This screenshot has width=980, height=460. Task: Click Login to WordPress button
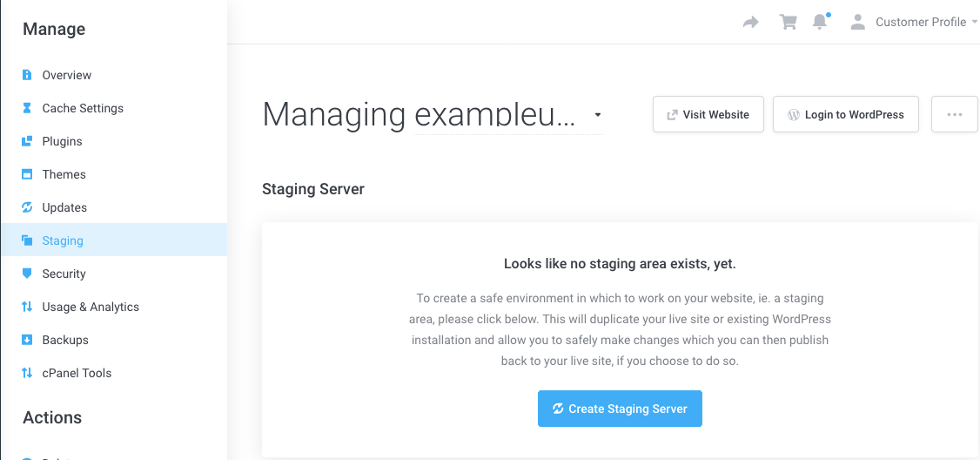845,114
